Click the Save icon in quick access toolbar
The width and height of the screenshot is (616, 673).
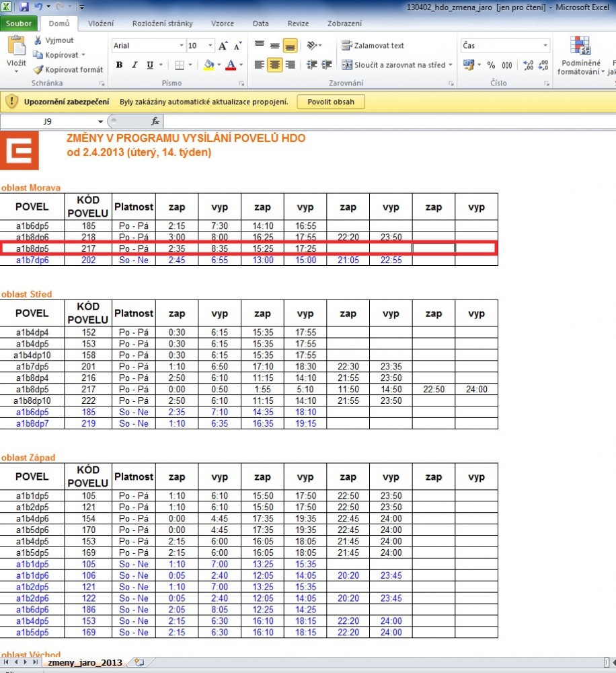(x=24, y=7)
